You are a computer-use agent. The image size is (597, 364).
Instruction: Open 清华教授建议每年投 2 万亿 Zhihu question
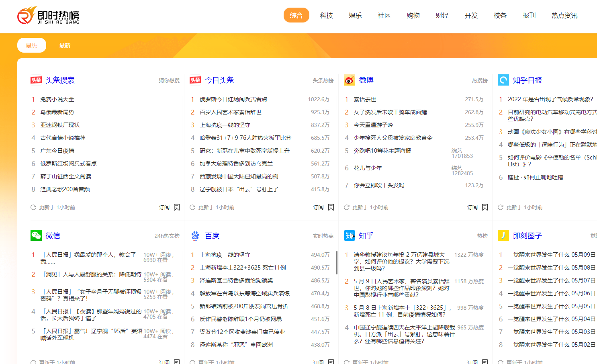(x=401, y=262)
